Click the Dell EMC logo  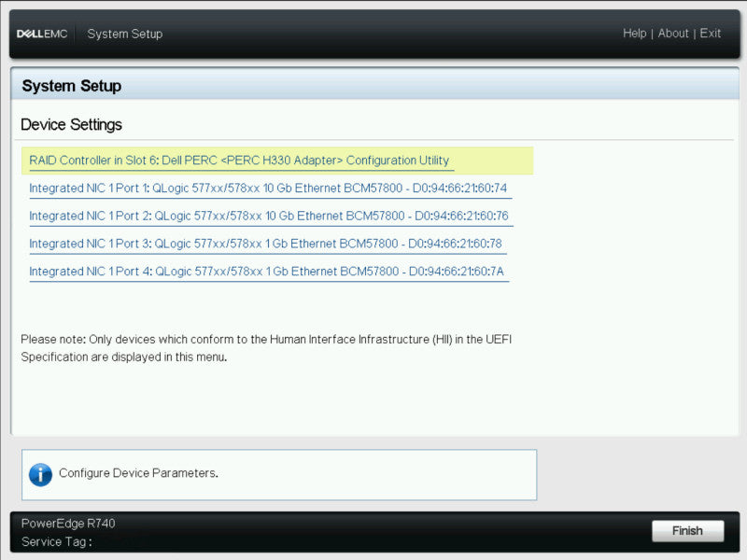click(x=42, y=34)
